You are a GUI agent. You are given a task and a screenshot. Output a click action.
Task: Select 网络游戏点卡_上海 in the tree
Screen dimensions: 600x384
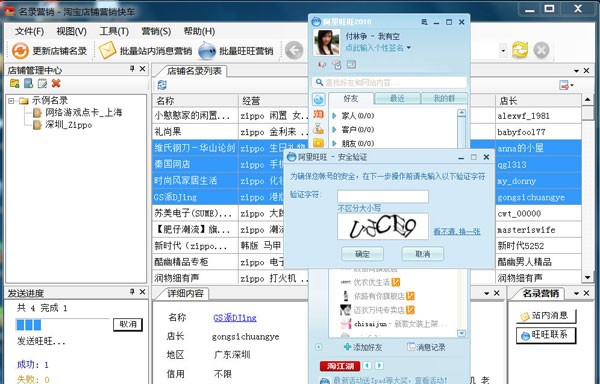point(78,112)
